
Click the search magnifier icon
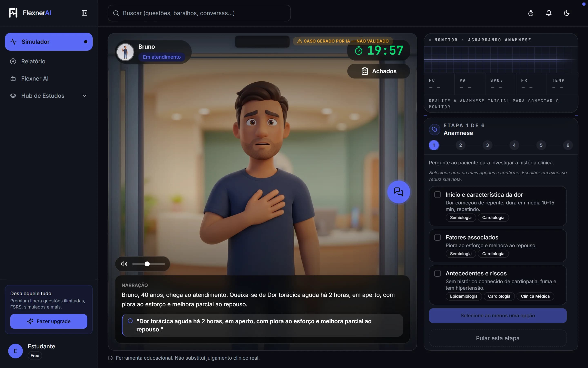tap(116, 13)
